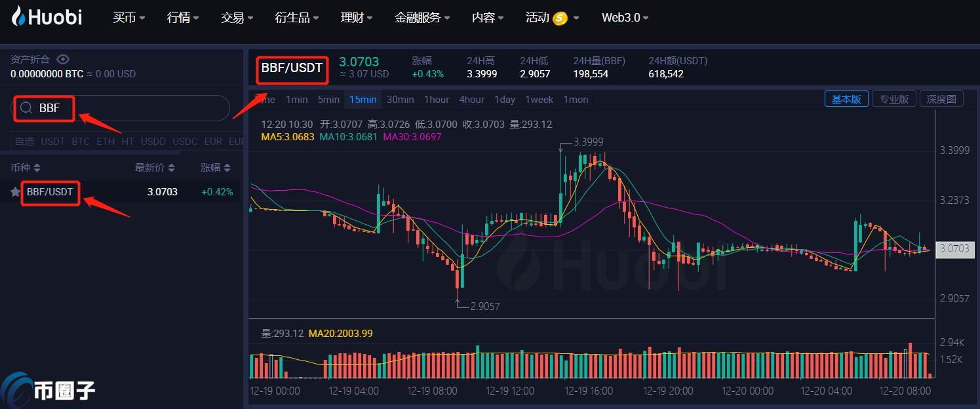Set chart interval to 5min
Screen dimensions: 980x409
[328, 100]
